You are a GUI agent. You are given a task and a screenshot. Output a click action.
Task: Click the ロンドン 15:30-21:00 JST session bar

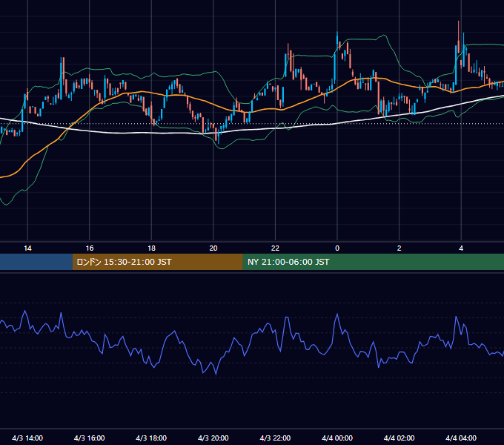tap(157, 262)
